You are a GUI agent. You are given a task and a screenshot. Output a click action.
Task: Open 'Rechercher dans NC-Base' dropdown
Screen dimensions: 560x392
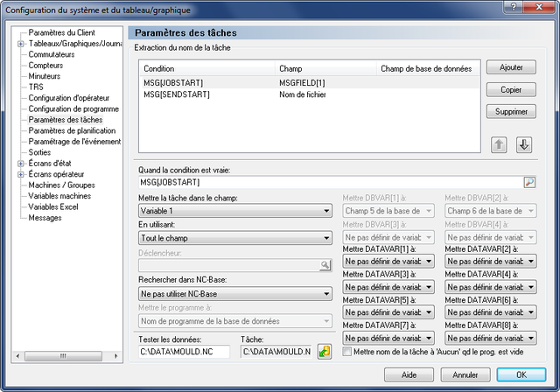[x=235, y=294]
